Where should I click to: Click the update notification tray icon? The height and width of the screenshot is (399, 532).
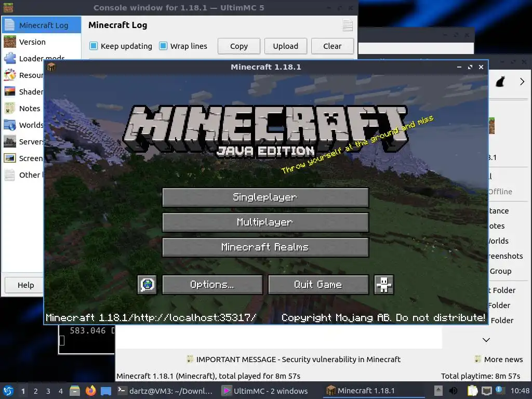(x=499, y=390)
